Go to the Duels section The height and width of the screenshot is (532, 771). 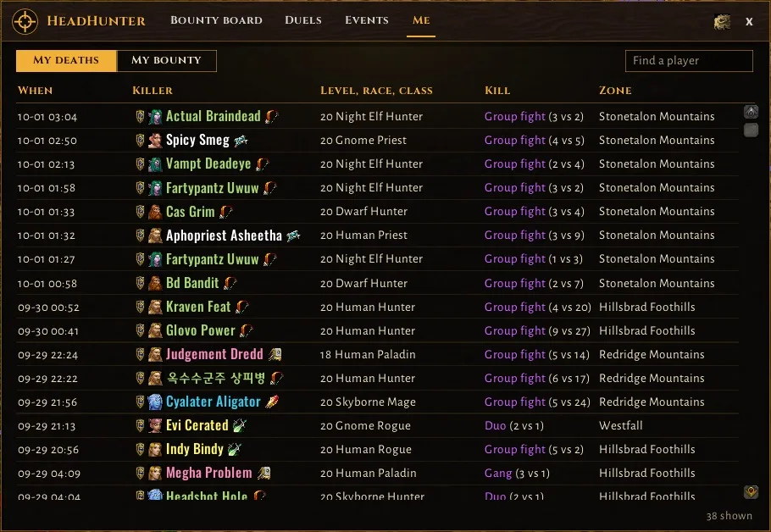point(303,20)
